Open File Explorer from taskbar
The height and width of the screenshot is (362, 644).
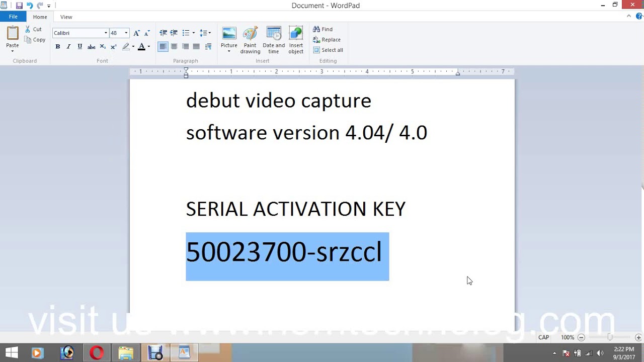coord(126,353)
